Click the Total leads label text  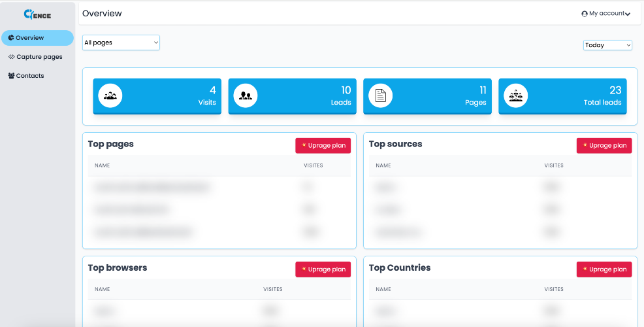[602, 103]
